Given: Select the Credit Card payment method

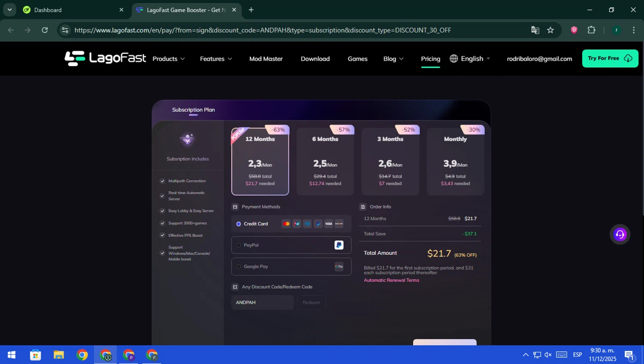Looking at the screenshot, I should coord(291,224).
